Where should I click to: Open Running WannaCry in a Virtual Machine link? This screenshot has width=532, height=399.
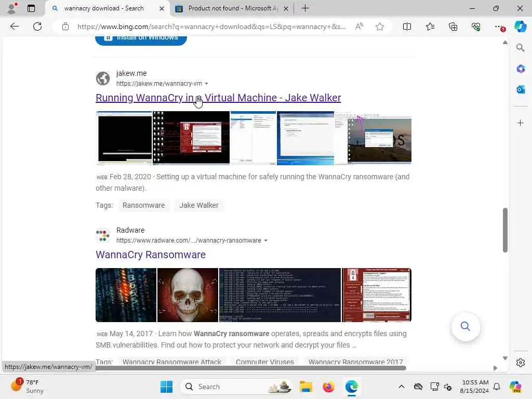pyautogui.click(x=218, y=98)
